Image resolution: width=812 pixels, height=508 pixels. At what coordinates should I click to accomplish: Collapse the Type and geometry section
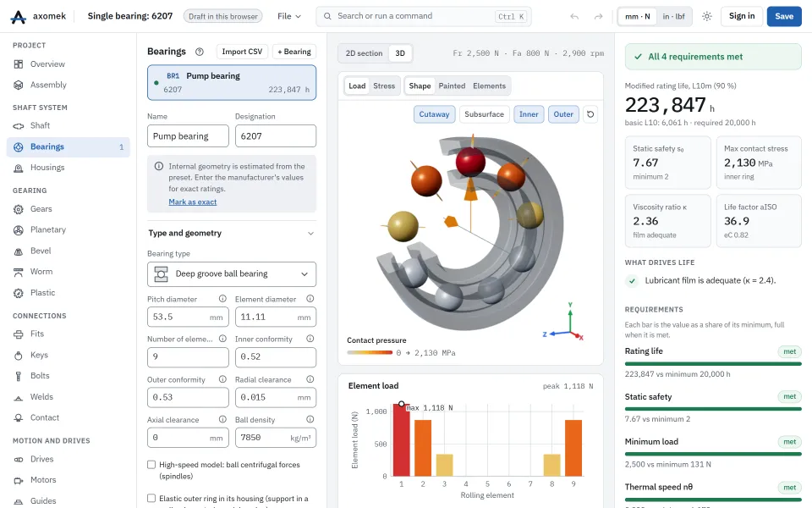232,234
